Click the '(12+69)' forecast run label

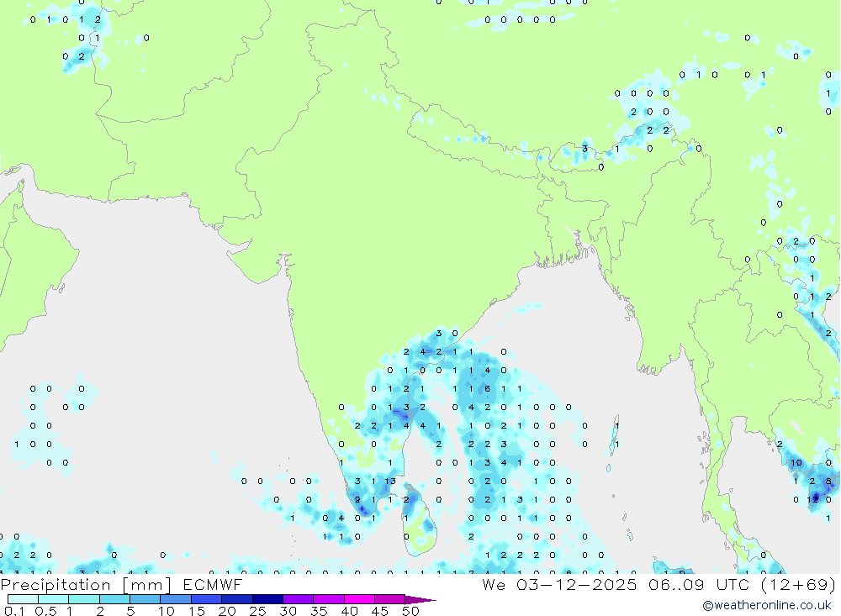point(799,584)
